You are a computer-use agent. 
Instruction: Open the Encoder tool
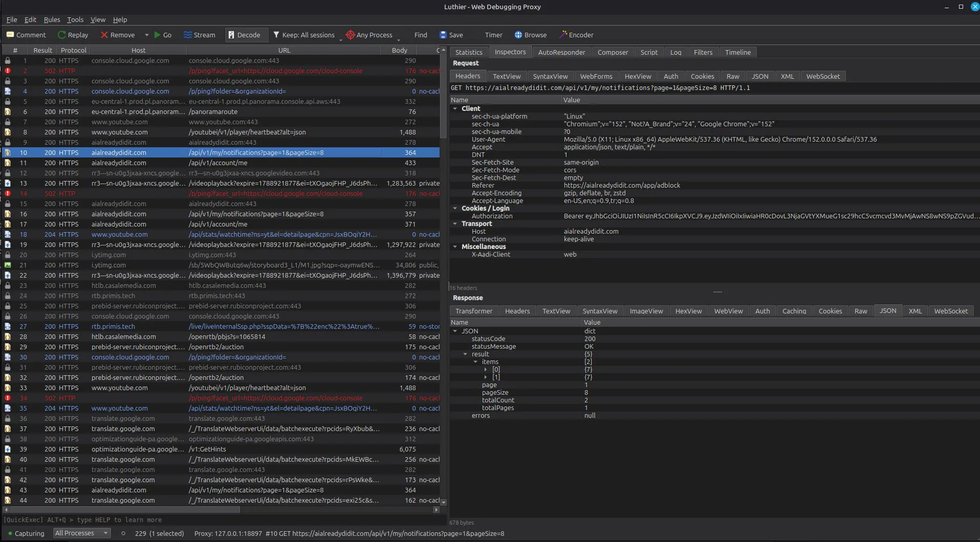click(576, 35)
